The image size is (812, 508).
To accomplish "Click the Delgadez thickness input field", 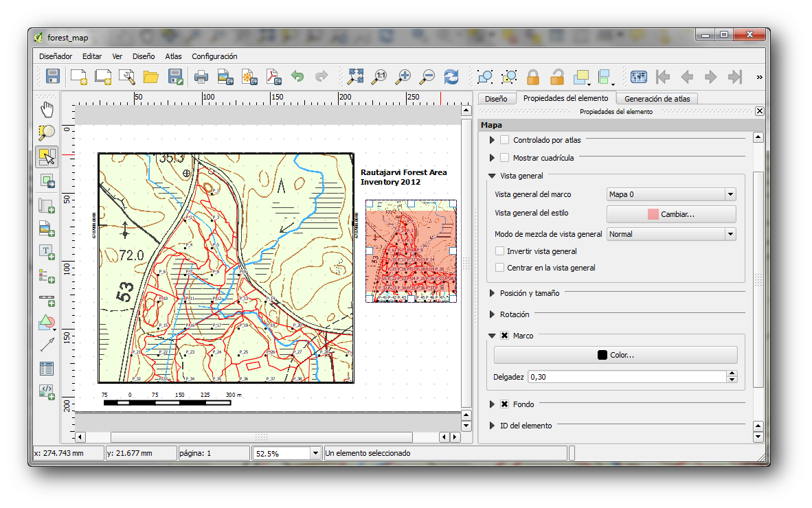I will pos(627,377).
